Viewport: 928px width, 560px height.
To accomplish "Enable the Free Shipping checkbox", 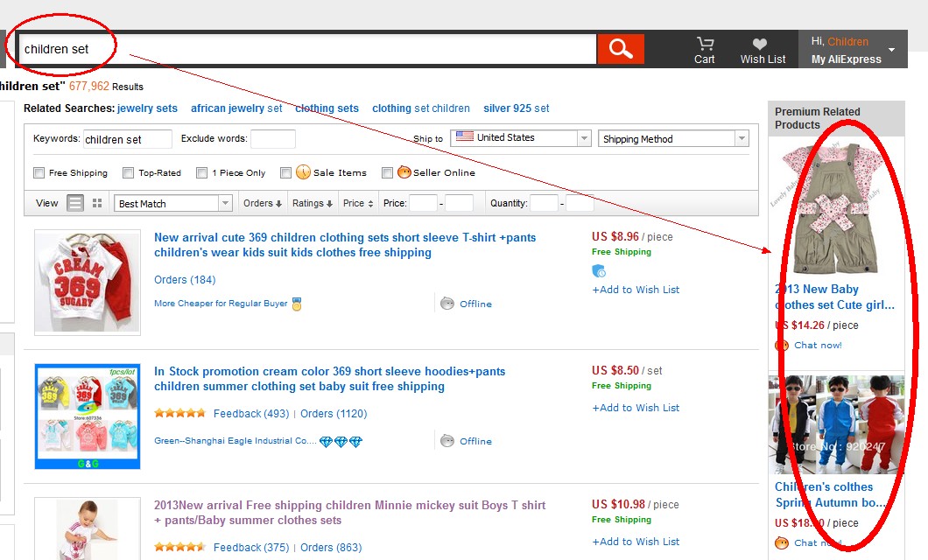I will point(39,172).
